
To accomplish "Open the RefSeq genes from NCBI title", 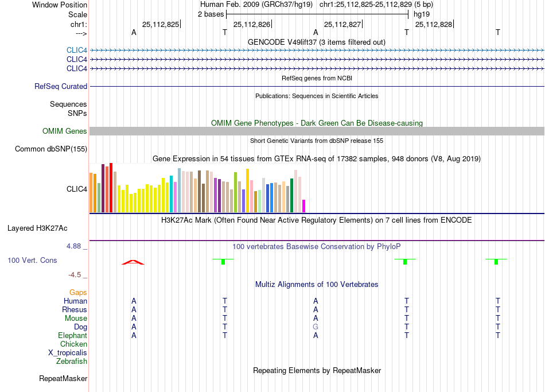I will click(317, 78).
